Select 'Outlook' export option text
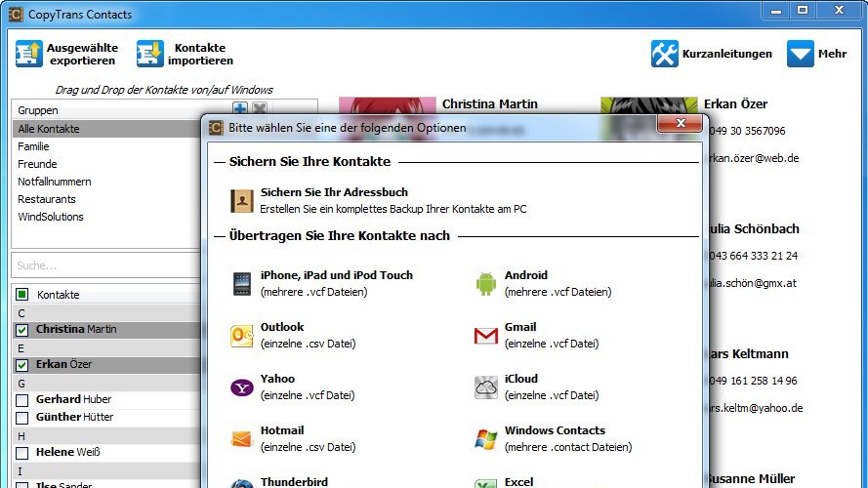 (x=282, y=327)
